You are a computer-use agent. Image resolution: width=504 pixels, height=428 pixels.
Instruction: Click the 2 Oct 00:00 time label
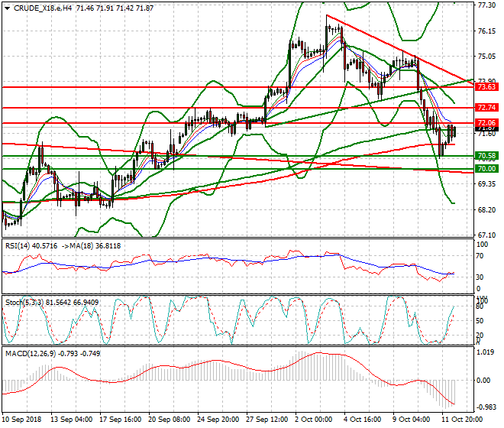point(314,420)
